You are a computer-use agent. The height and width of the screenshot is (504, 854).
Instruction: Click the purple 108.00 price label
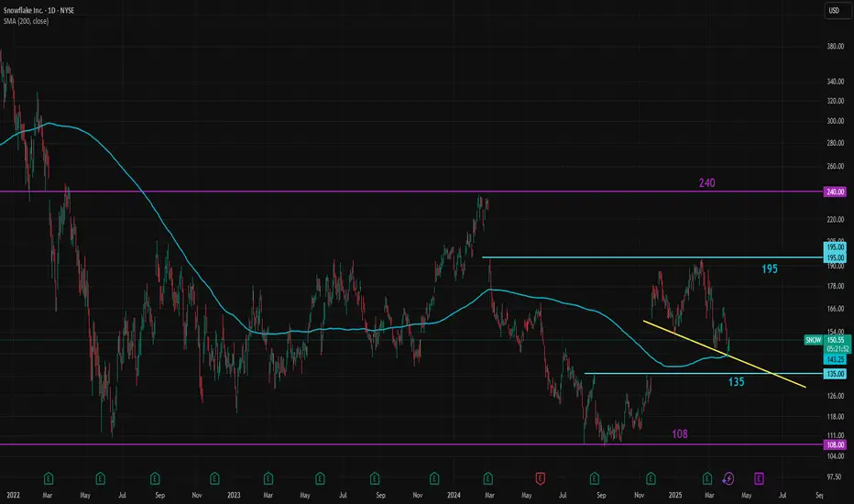(x=835, y=444)
